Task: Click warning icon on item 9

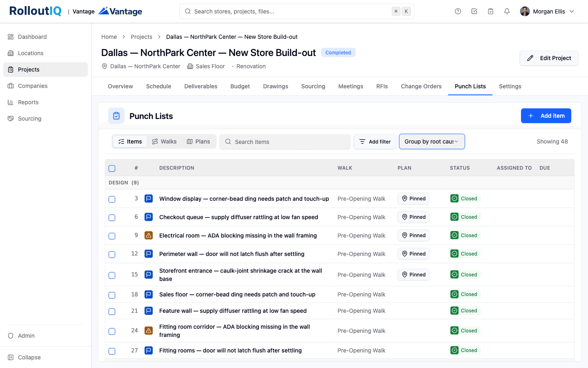Action: pyautogui.click(x=149, y=236)
